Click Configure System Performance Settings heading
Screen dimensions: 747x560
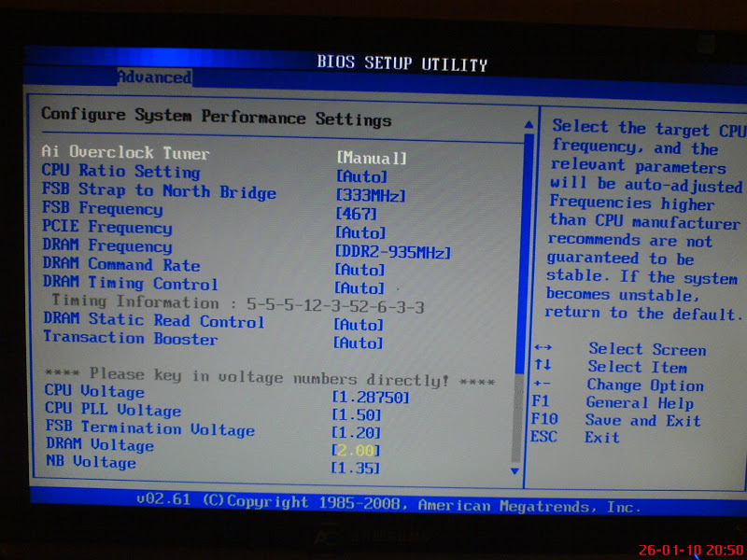point(217,117)
